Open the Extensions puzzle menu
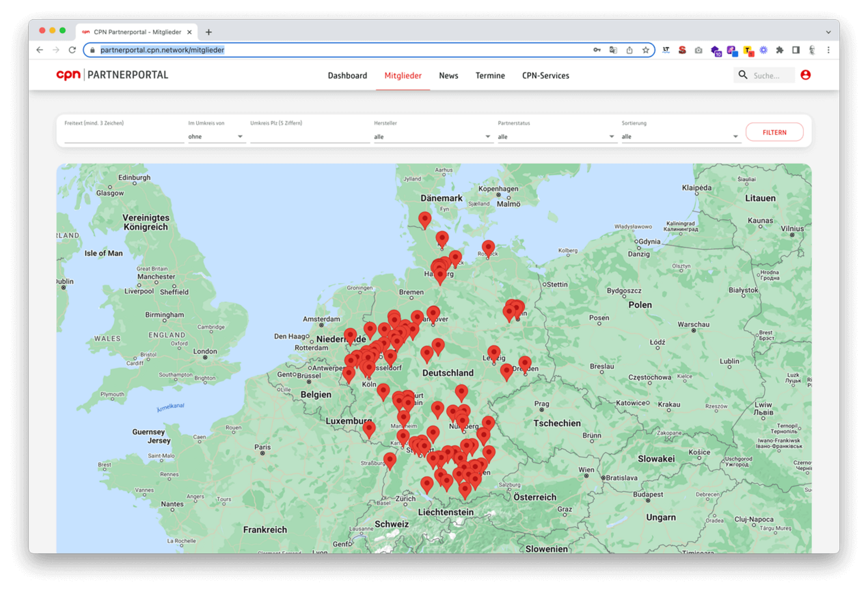Screen dimensions: 868x591 pos(779,50)
